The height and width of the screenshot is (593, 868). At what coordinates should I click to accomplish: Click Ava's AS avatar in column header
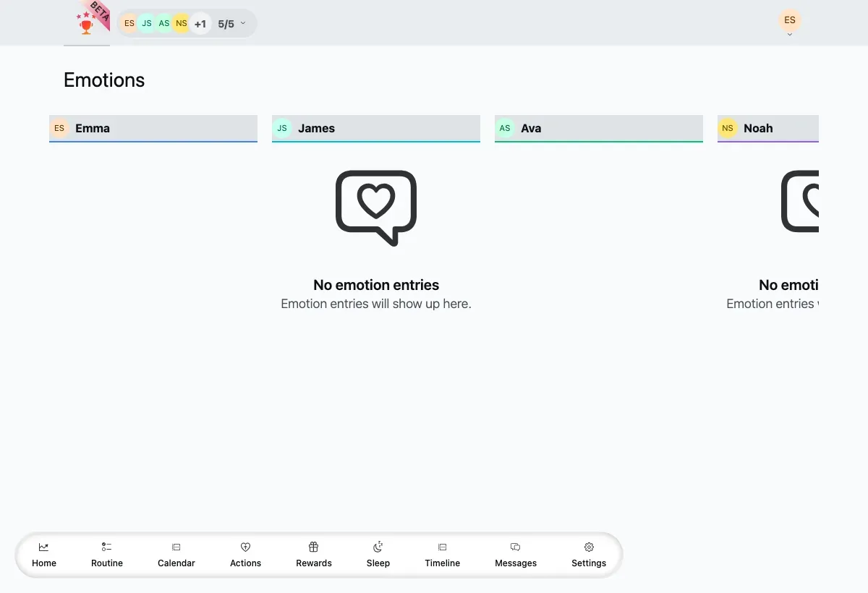click(505, 128)
